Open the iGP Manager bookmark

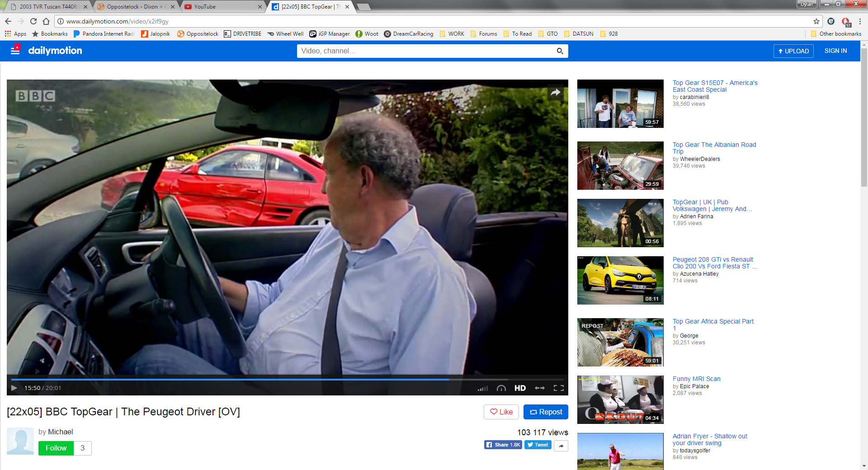[x=329, y=34]
